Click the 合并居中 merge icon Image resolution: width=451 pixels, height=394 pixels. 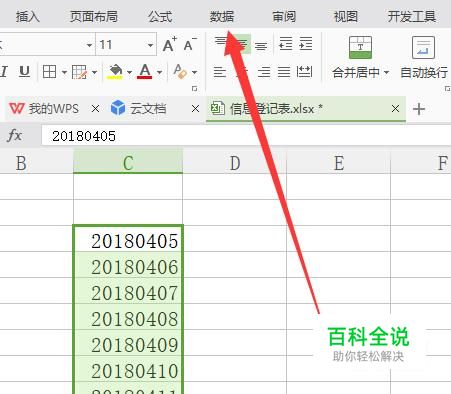(360, 48)
